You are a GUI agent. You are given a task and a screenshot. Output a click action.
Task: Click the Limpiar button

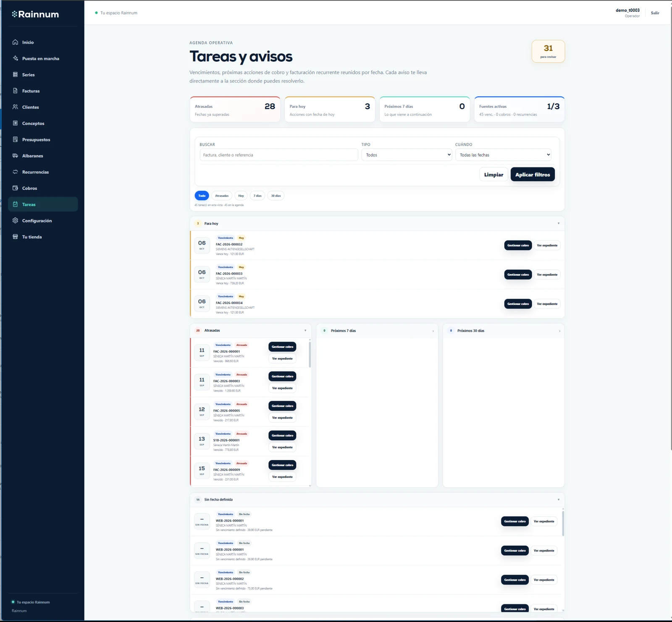click(493, 175)
